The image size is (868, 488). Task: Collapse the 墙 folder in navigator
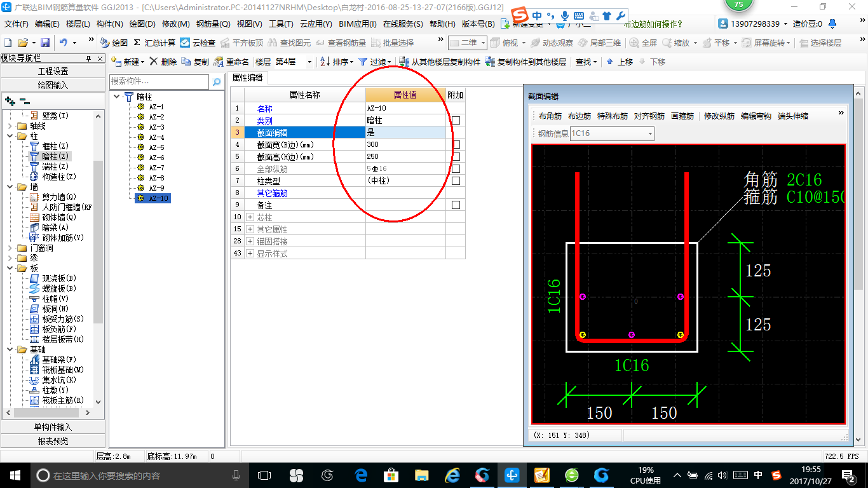10,187
